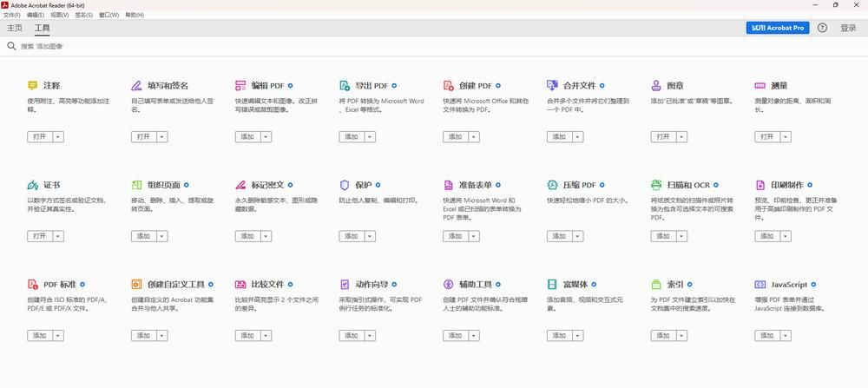Click 添加 button under 辅助工具

(456, 335)
